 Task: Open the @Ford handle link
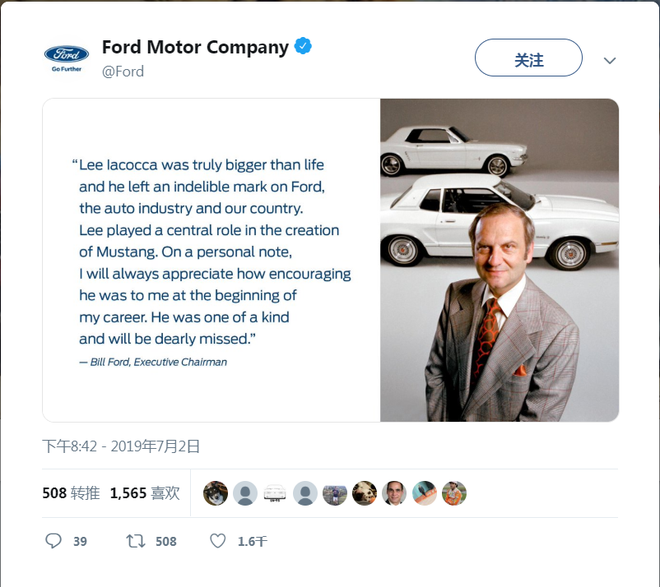pos(123,71)
